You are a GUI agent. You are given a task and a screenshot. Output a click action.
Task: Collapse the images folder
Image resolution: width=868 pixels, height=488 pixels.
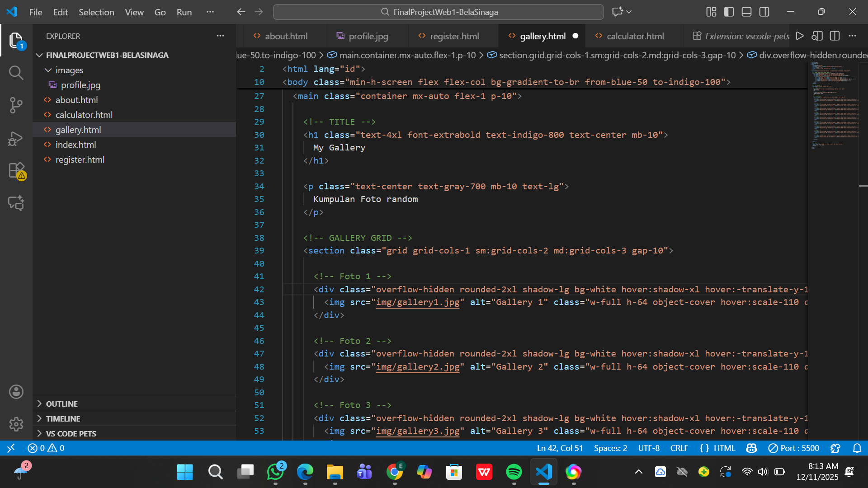(69, 70)
